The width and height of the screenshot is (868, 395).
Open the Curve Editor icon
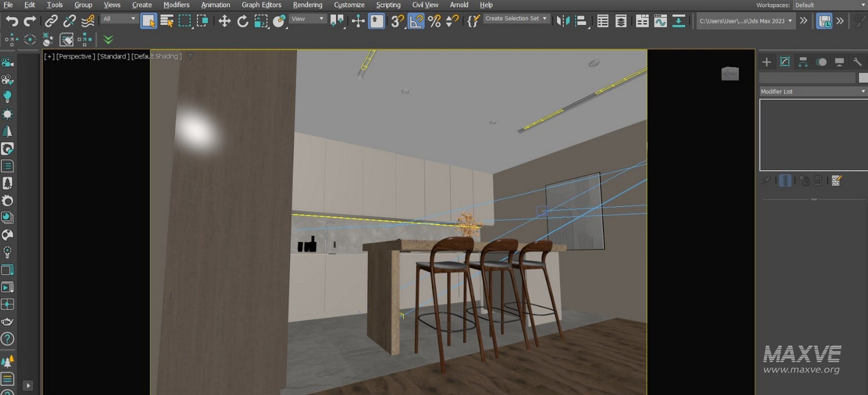click(660, 21)
